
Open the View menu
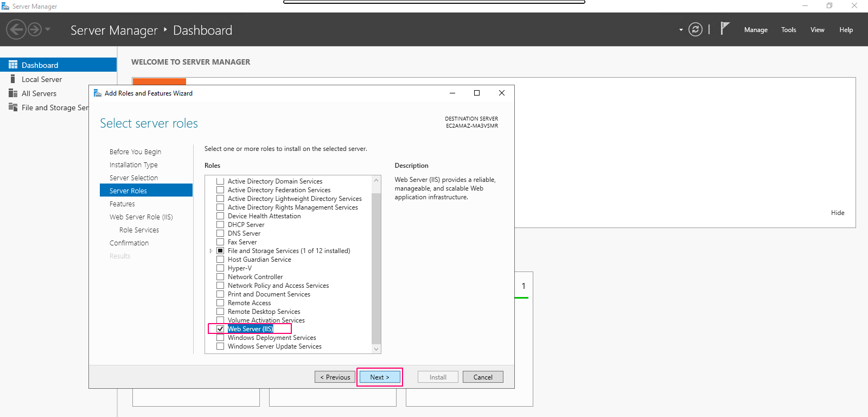(x=818, y=30)
